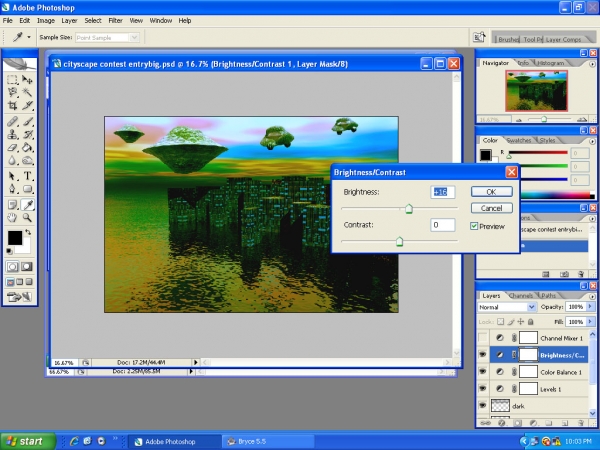
Task: Open the Select menu
Action: coord(93,21)
